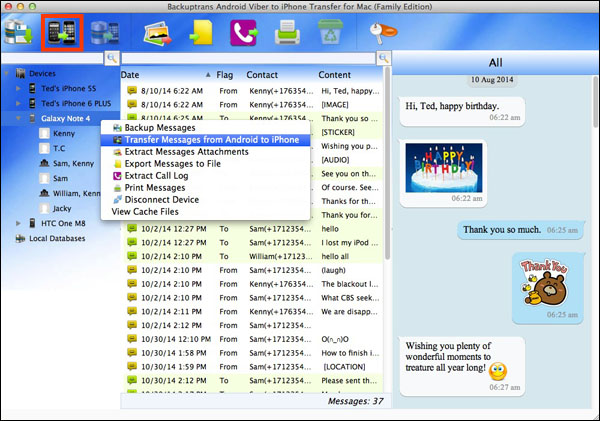Viewport: 600px width, 421px height.
Task: Choose View Cache Files menu item
Action: [205, 211]
